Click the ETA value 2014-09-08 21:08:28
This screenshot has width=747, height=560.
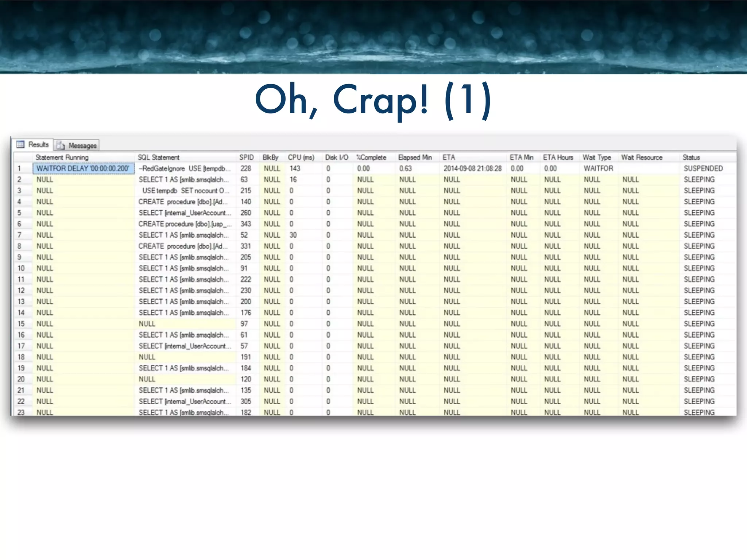coord(472,168)
